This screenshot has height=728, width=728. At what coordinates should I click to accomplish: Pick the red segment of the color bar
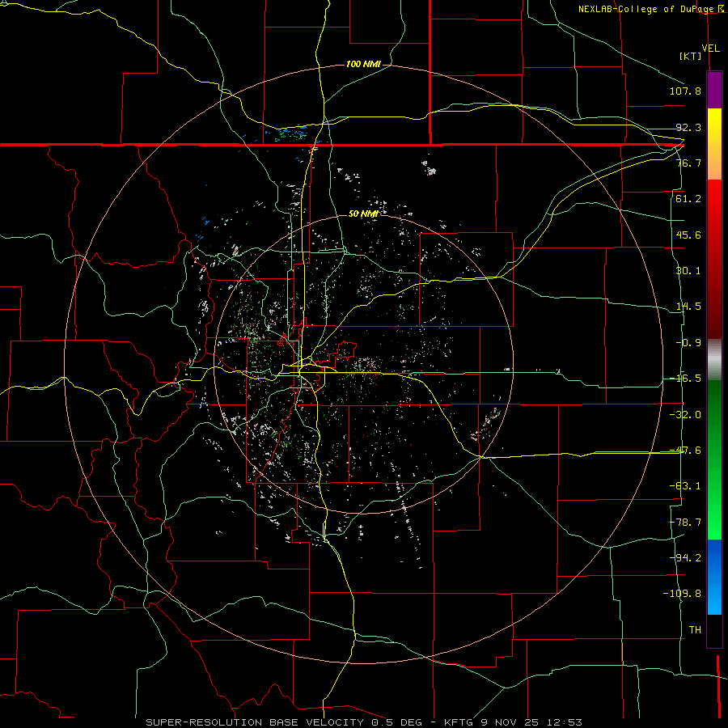pyautogui.click(x=714, y=259)
